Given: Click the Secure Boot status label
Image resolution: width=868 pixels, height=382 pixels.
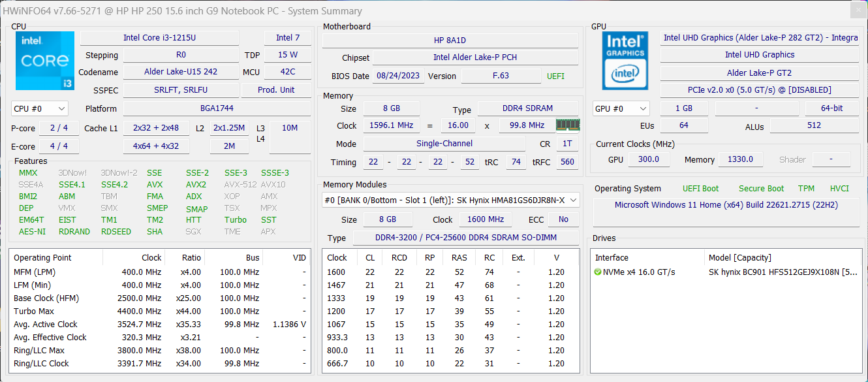Looking at the screenshot, I should tap(761, 189).
